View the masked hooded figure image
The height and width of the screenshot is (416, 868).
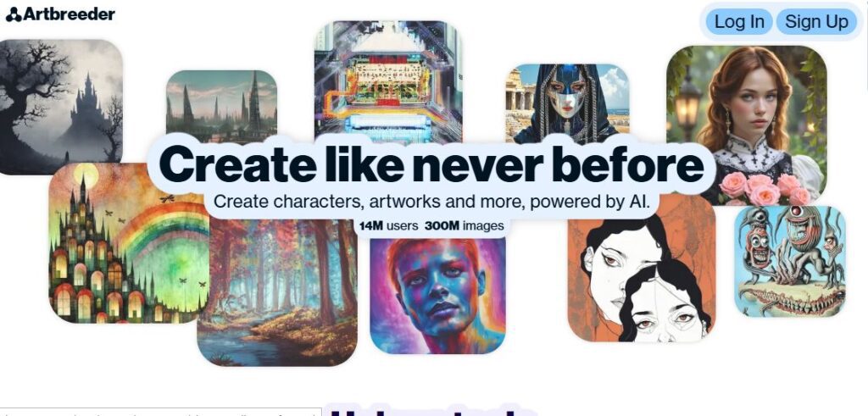coord(567,103)
